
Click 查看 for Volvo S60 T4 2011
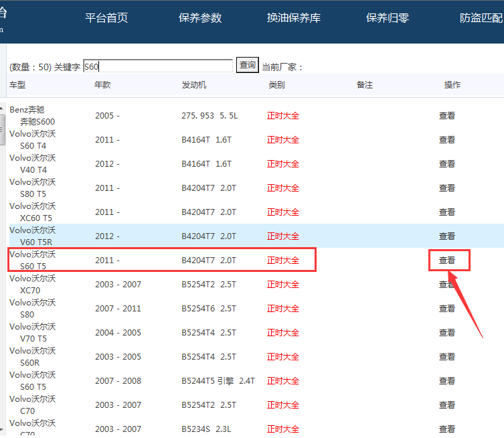tap(447, 139)
